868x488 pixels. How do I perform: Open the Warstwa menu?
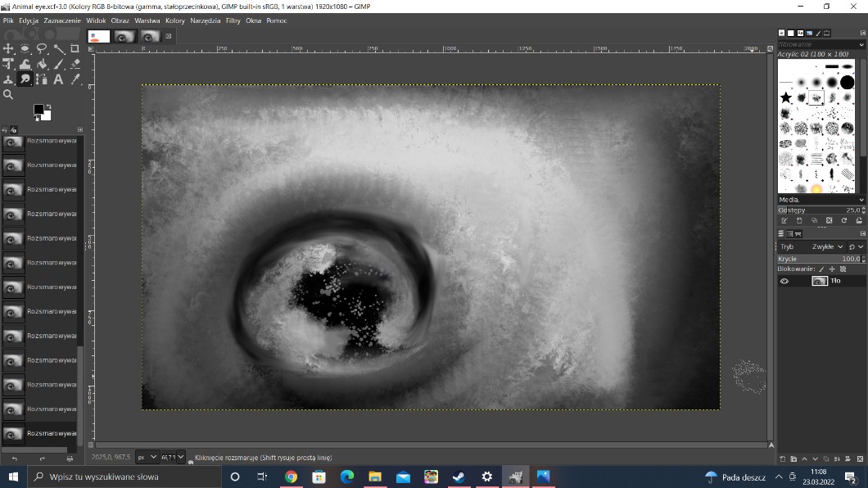[x=148, y=20]
